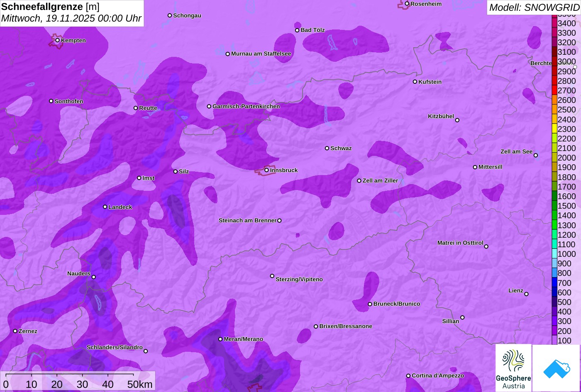Screen dimensions: 581x392
Task: Click the 1500 m green legend swatch
Action: pos(554,205)
